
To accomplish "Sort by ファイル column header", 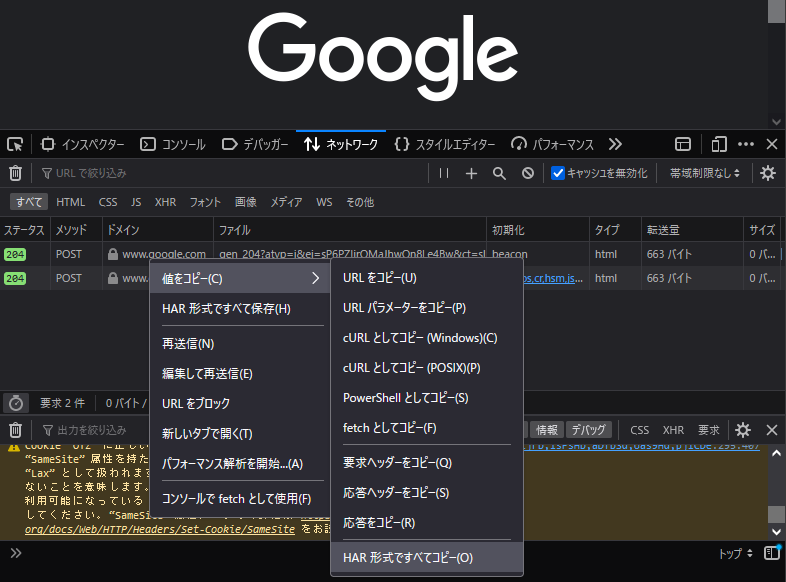I will (x=350, y=230).
